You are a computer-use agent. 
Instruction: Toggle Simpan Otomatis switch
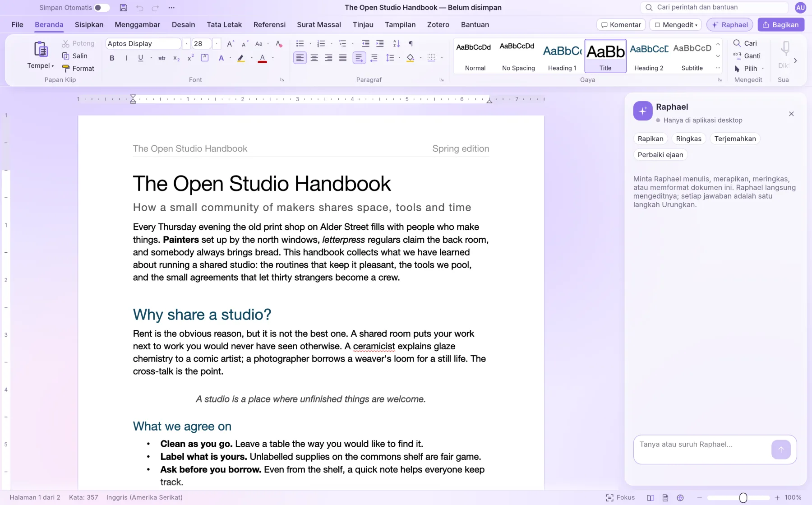(x=101, y=8)
